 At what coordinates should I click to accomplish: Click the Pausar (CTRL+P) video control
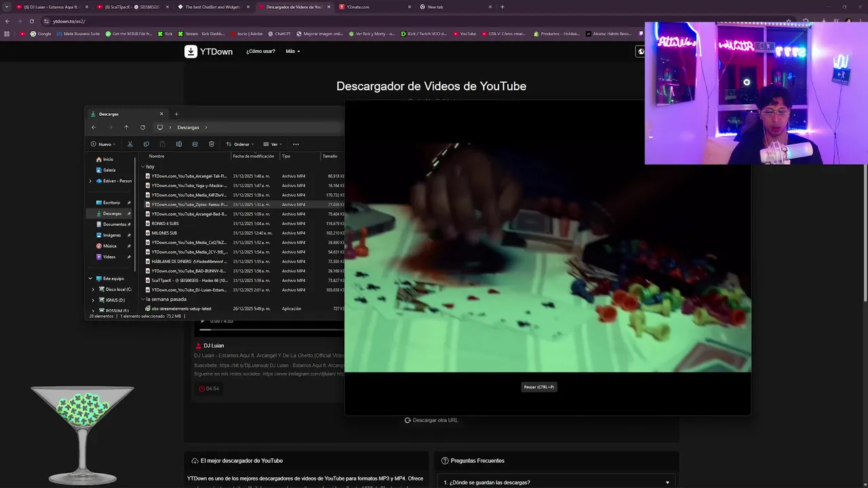[539, 387]
